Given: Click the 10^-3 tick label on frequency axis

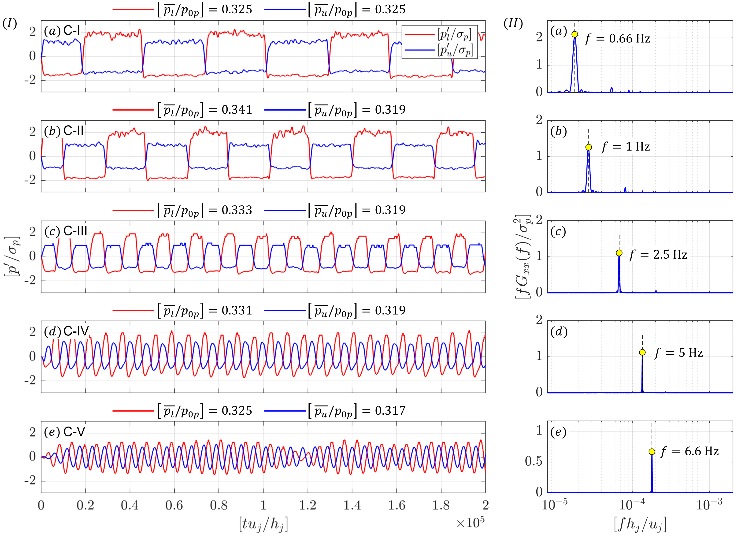Looking at the screenshot, I should [x=709, y=505].
